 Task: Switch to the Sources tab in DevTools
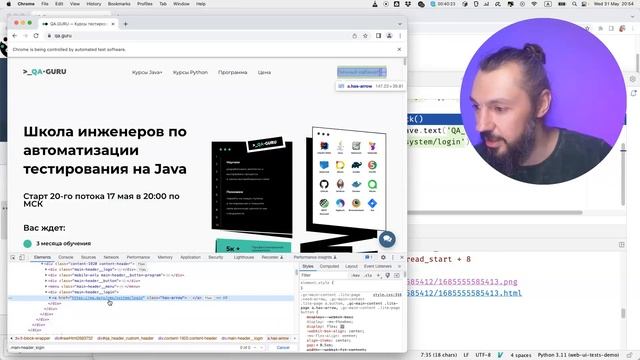88,258
